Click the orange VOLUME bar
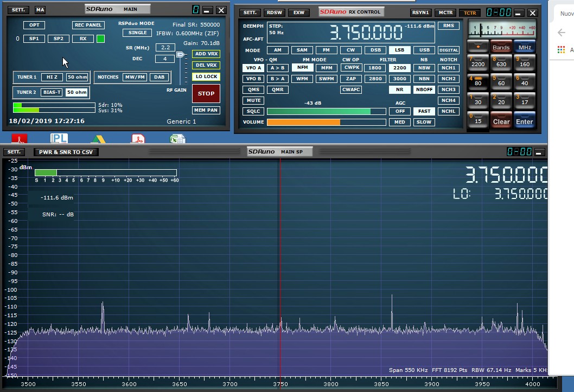The height and width of the screenshot is (392, 574). (x=303, y=122)
